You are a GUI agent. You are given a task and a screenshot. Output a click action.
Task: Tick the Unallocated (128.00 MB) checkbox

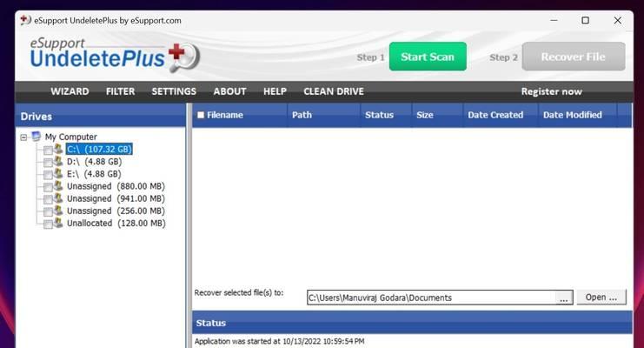[x=48, y=224]
